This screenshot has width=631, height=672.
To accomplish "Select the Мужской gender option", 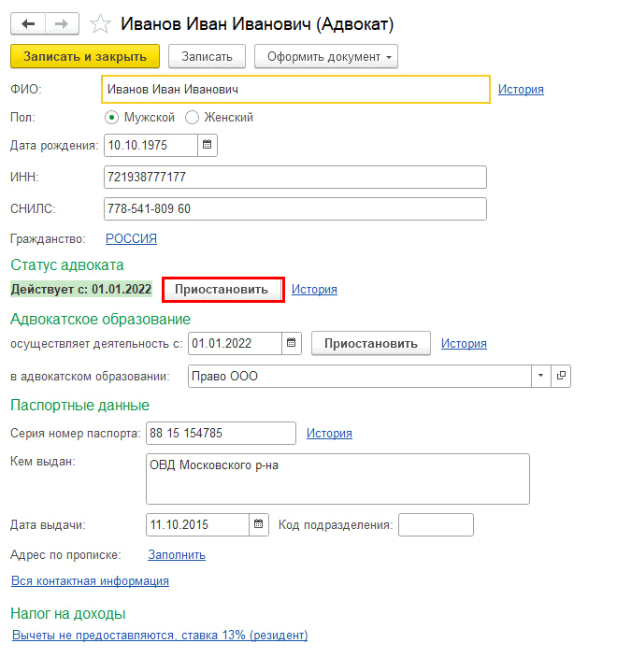I will click(111, 118).
